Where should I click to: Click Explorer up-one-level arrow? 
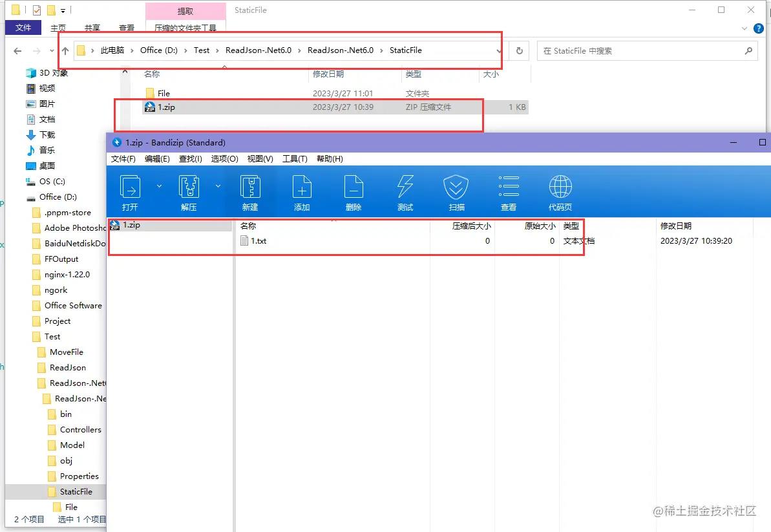pos(65,50)
